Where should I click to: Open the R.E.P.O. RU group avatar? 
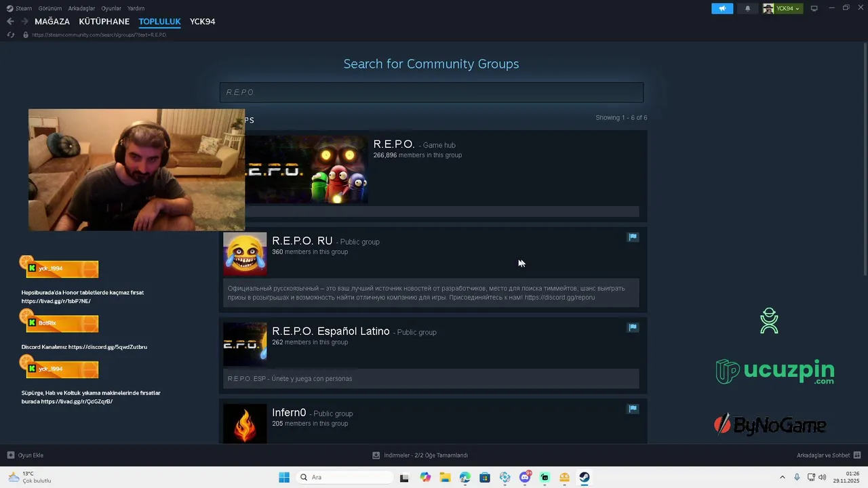[245, 254]
